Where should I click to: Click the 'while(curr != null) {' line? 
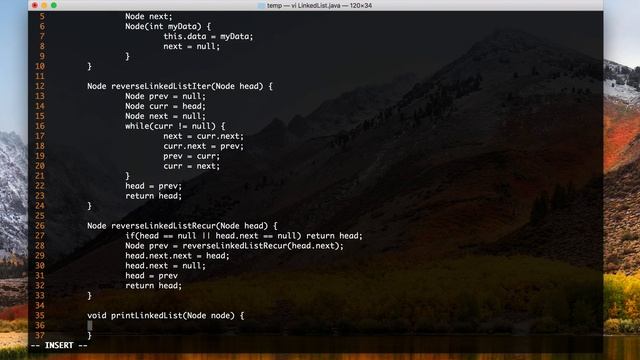coord(175,126)
